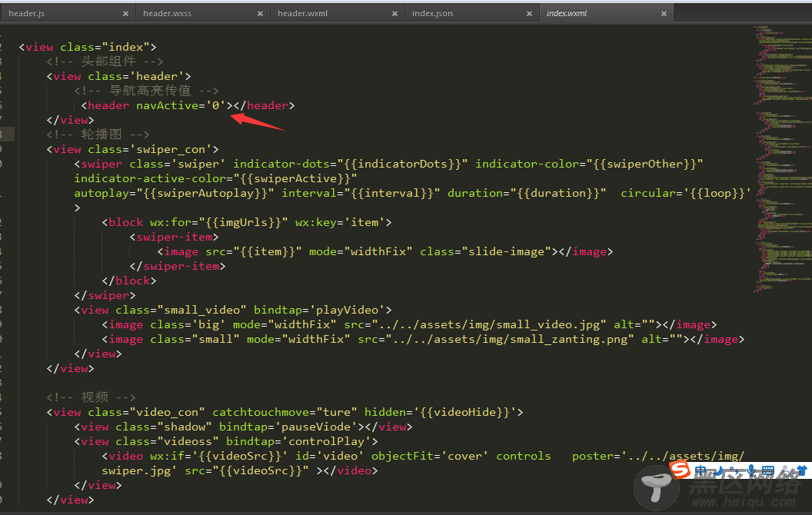
Task: Click interval="{{interval}}" attribute
Action: [x=361, y=193]
